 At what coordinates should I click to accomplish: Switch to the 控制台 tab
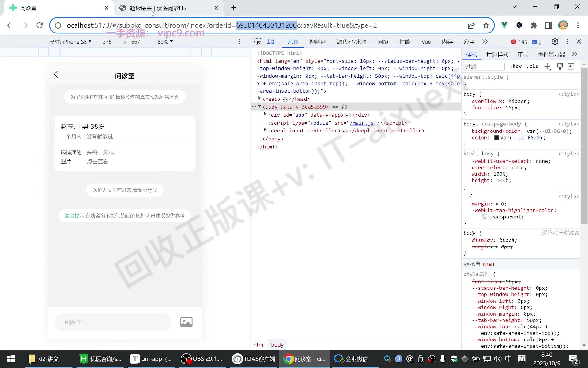pyautogui.click(x=318, y=42)
